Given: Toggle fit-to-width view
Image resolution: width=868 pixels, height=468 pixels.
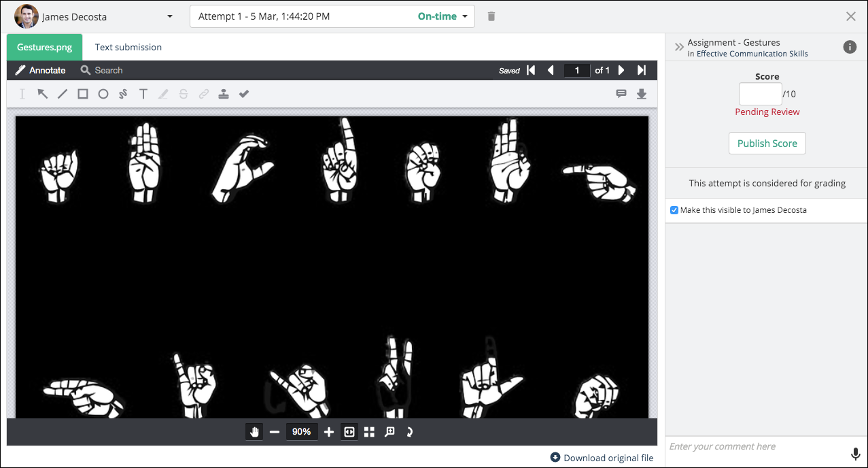Looking at the screenshot, I should (x=349, y=432).
